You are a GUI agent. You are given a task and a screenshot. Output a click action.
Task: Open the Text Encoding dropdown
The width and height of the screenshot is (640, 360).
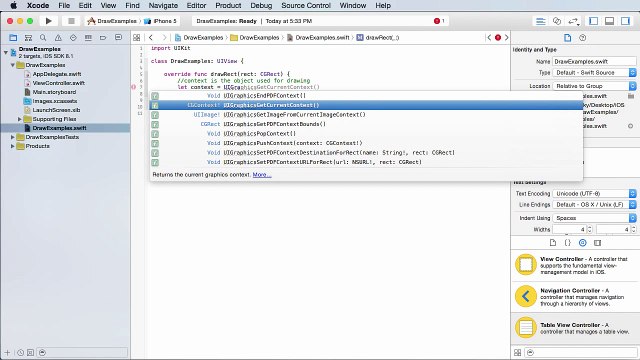[x=594, y=193]
